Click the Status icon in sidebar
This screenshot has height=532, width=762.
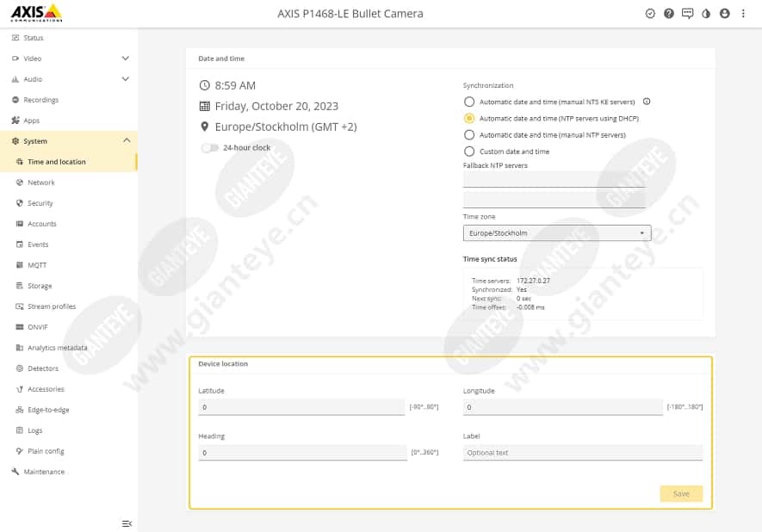[x=15, y=37]
